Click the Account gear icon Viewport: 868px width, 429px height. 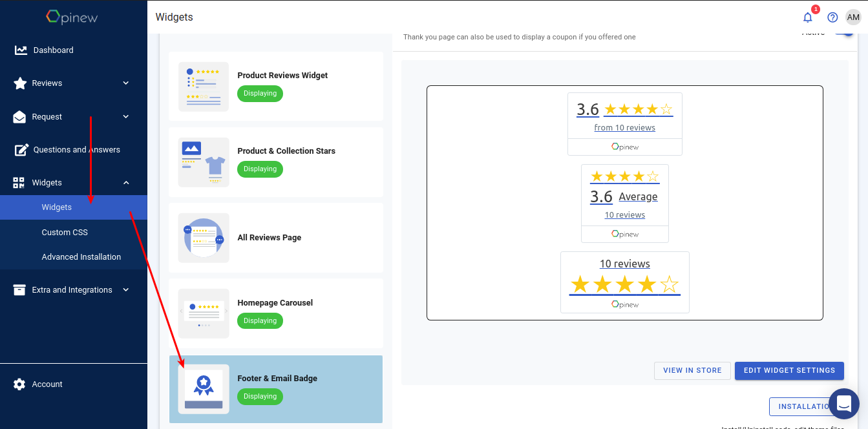[x=19, y=384]
